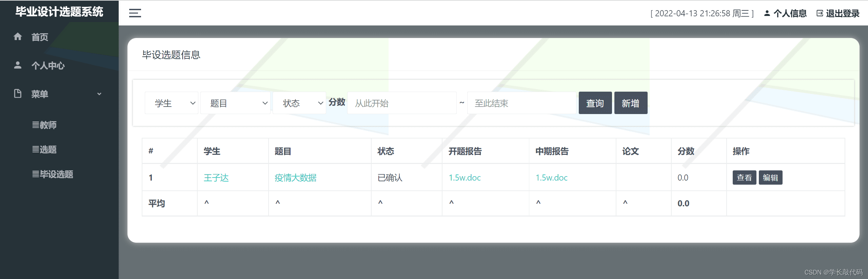Click 退出登录 to log out
Viewport: 868px width, 279px height.
pyautogui.click(x=843, y=13)
